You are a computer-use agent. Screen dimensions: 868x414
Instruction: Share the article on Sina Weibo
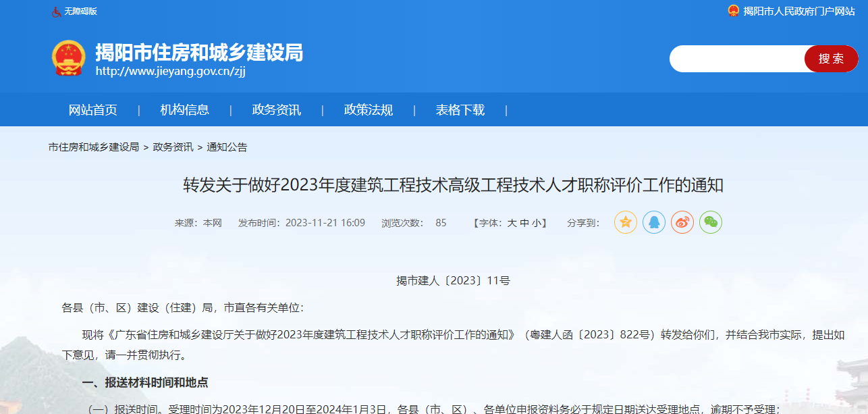[682, 222]
